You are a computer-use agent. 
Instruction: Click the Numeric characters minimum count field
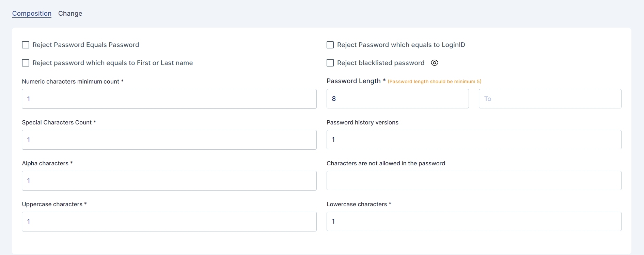169,99
